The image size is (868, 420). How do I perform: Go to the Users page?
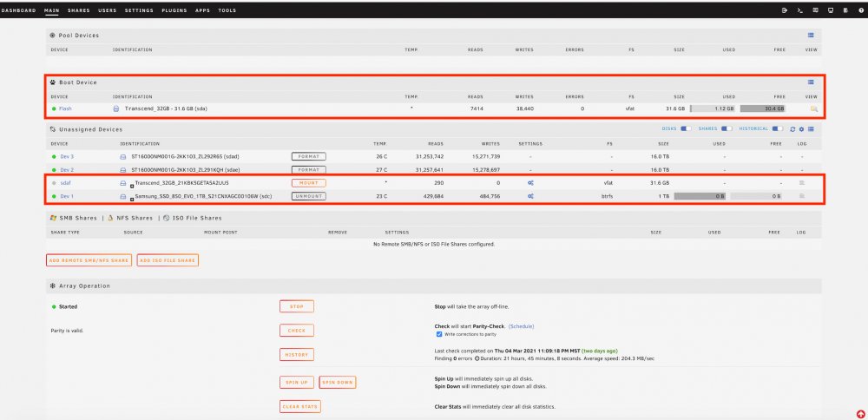(108, 10)
